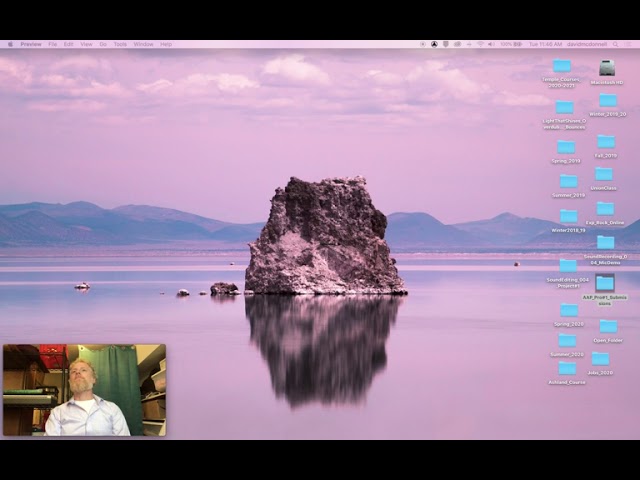Click the webcam video overlay
The width and height of the screenshot is (640, 480).
84,390
